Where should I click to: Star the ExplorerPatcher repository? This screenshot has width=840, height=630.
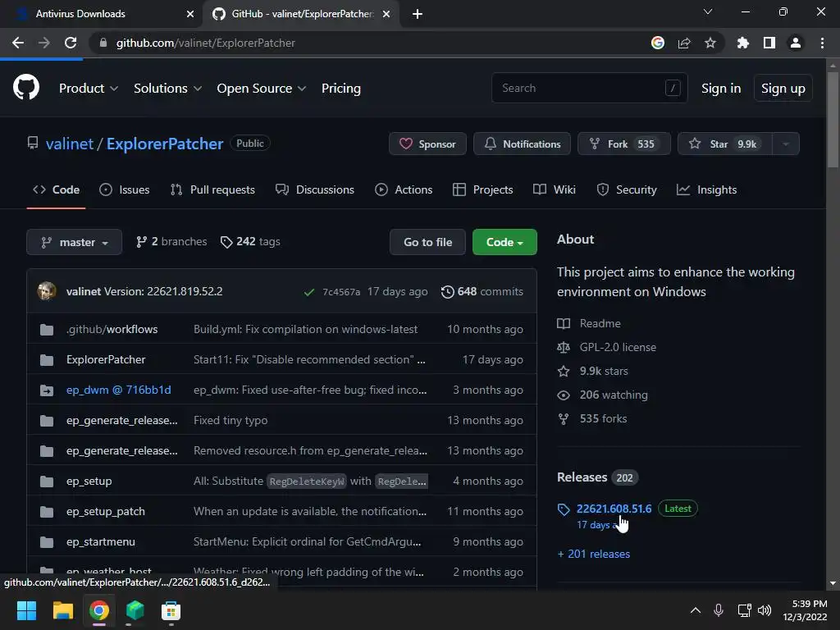[x=725, y=144]
